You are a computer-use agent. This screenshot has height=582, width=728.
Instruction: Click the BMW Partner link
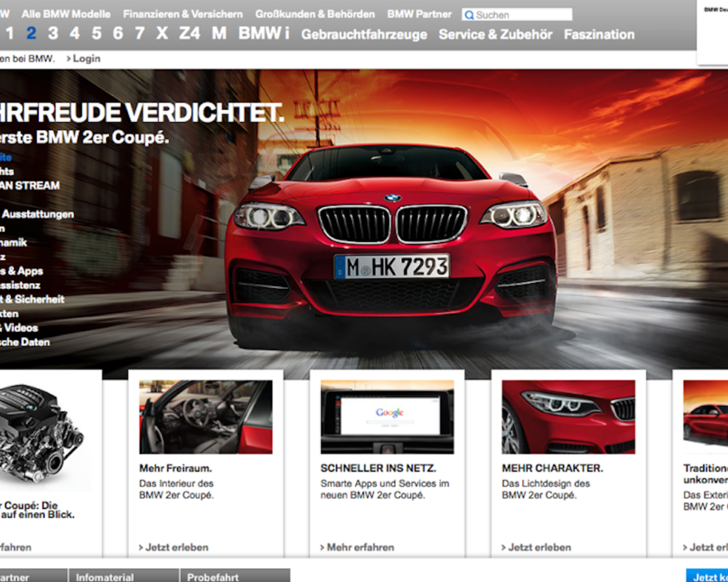[x=419, y=14]
